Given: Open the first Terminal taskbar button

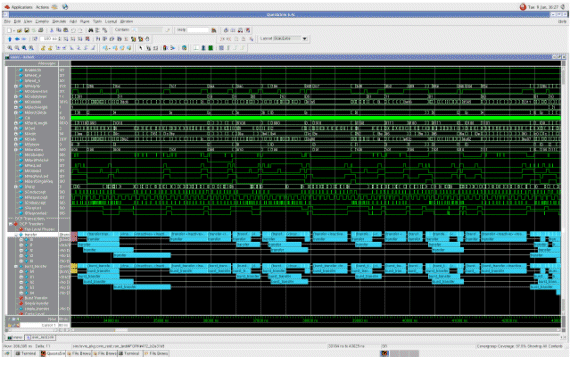Looking at the screenshot, I should pos(26,353).
